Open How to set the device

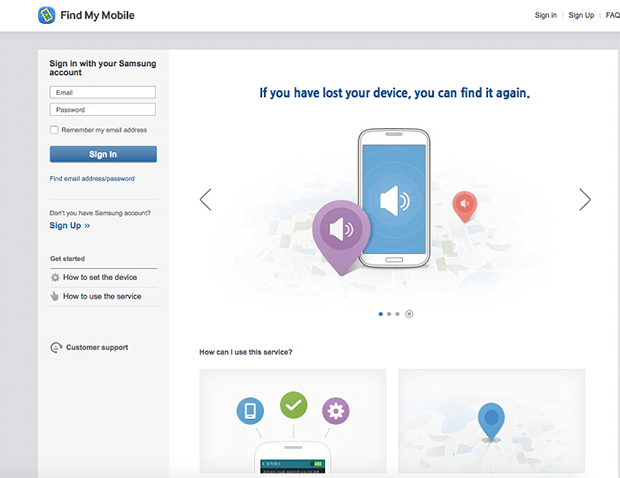point(100,278)
